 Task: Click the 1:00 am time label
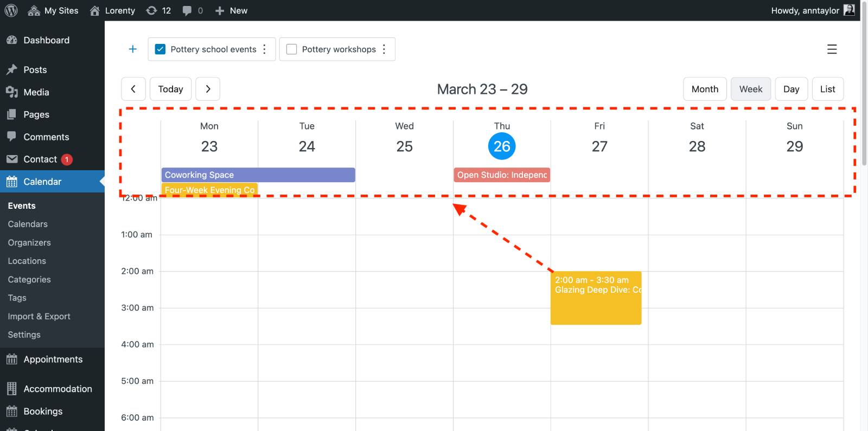pos(137,235)
